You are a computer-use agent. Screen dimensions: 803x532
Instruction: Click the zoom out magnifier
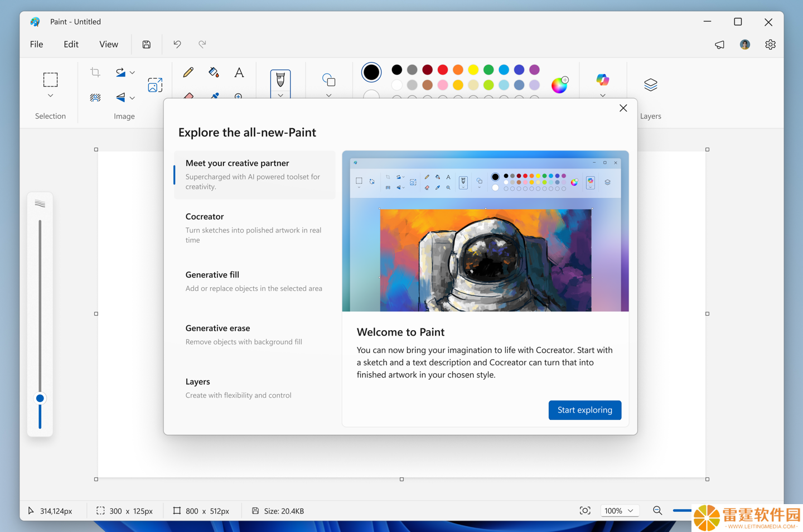click(x=657, y=511)
